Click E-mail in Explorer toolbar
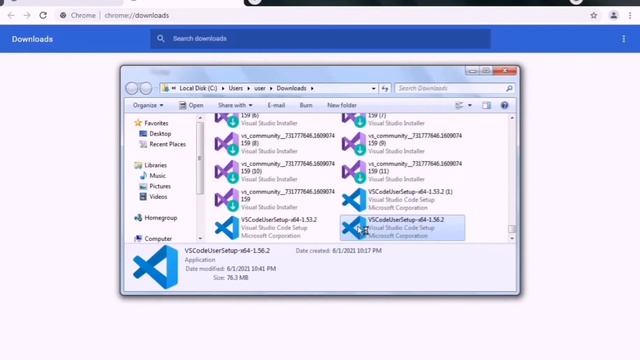 click(276, 105)
